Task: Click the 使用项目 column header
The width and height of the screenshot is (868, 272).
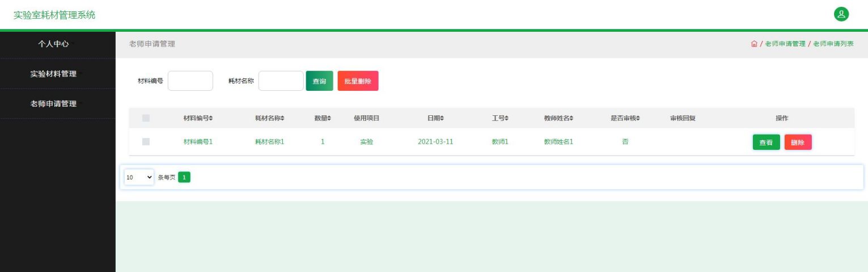Action: click(367, 118)
